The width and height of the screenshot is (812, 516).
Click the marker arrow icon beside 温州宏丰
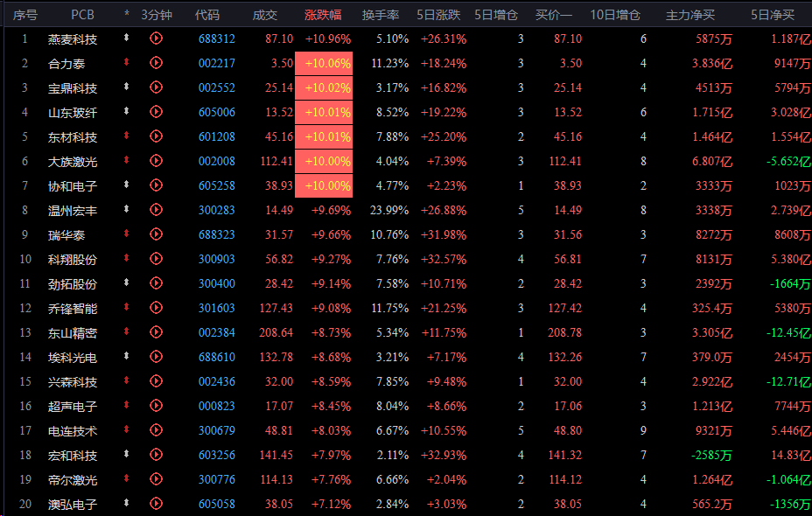(126, 209)
